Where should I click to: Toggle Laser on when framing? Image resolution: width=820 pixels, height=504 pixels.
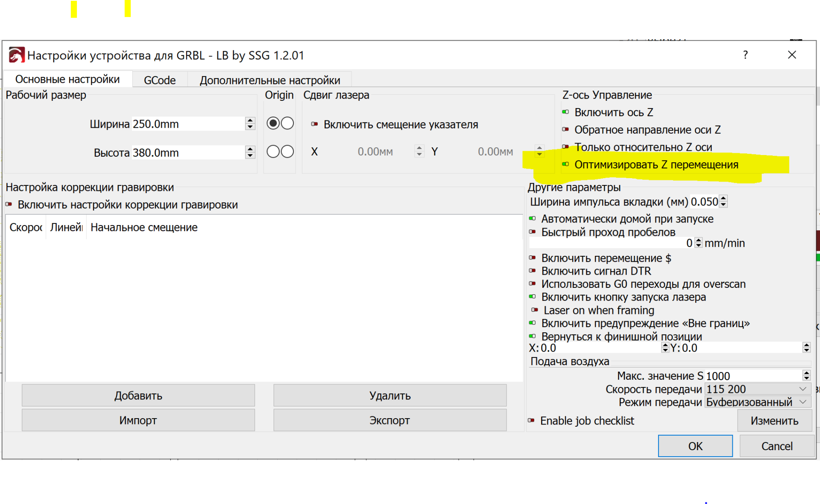(535, 310)
